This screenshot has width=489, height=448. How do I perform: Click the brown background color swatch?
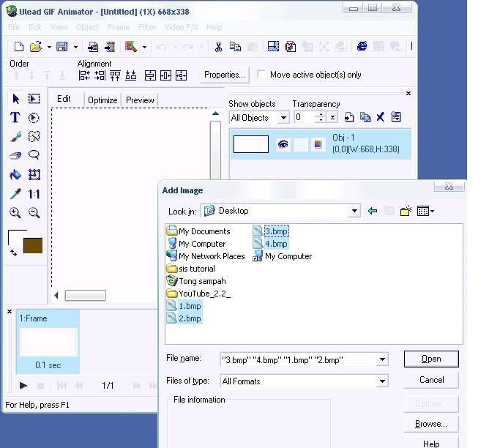33,245
